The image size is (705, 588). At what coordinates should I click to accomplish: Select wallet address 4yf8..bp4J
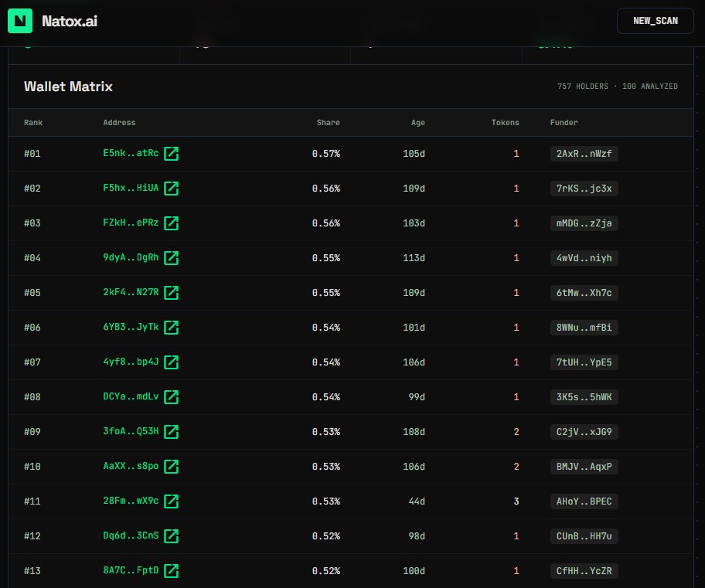(x=131, y=362)
